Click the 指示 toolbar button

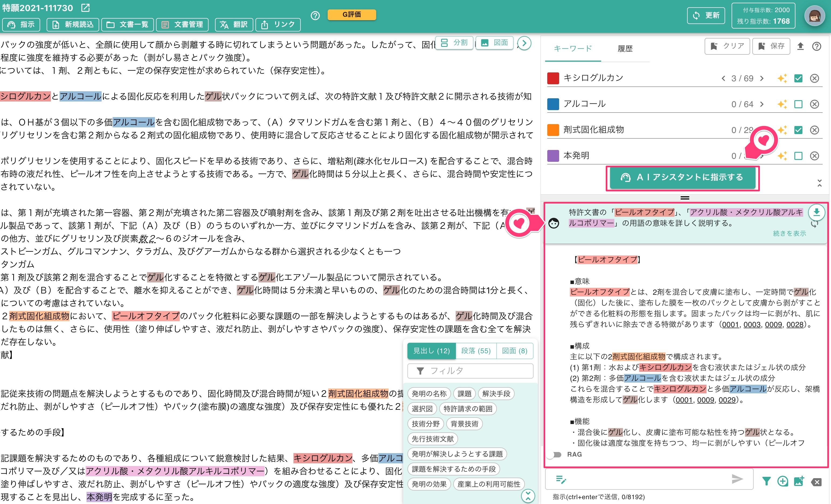point(21,24)
